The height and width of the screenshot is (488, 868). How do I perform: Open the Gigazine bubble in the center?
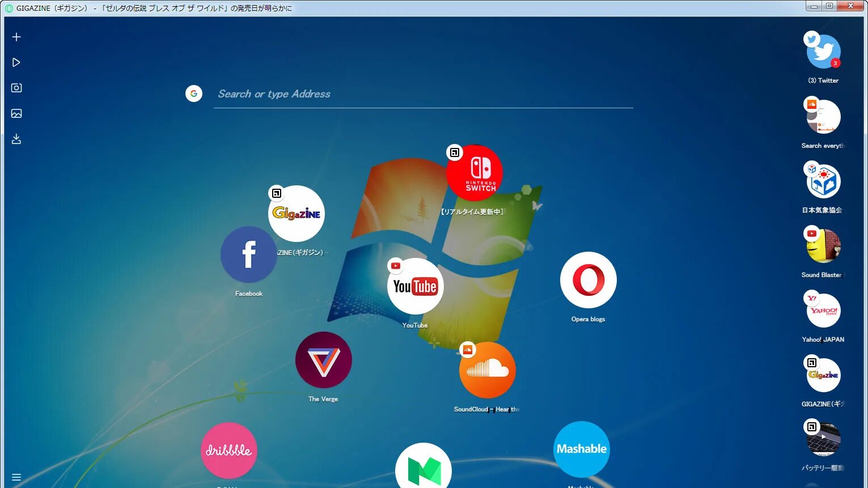point(297,214)
